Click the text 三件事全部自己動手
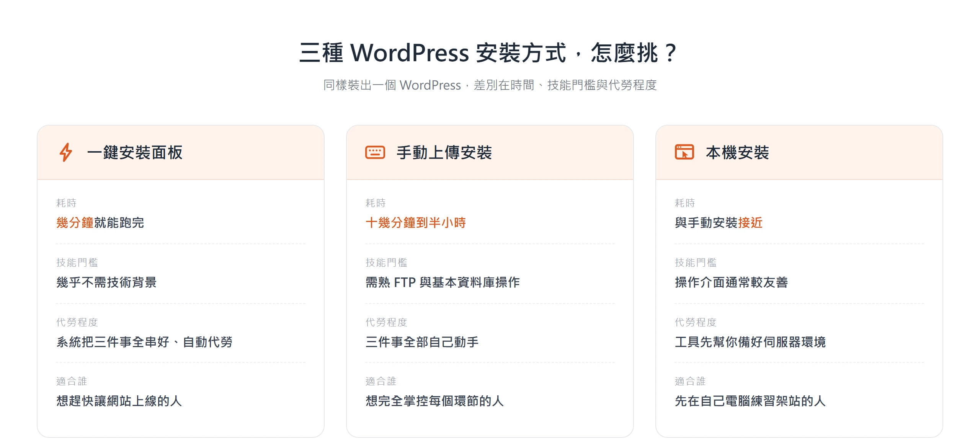980x447 pixels. point(422,342)
